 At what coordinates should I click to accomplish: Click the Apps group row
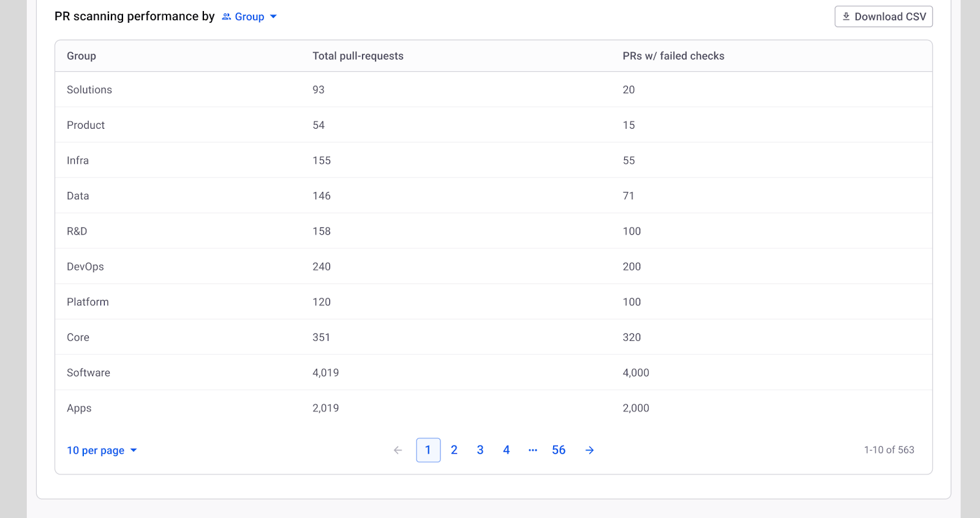click(79, 408)
